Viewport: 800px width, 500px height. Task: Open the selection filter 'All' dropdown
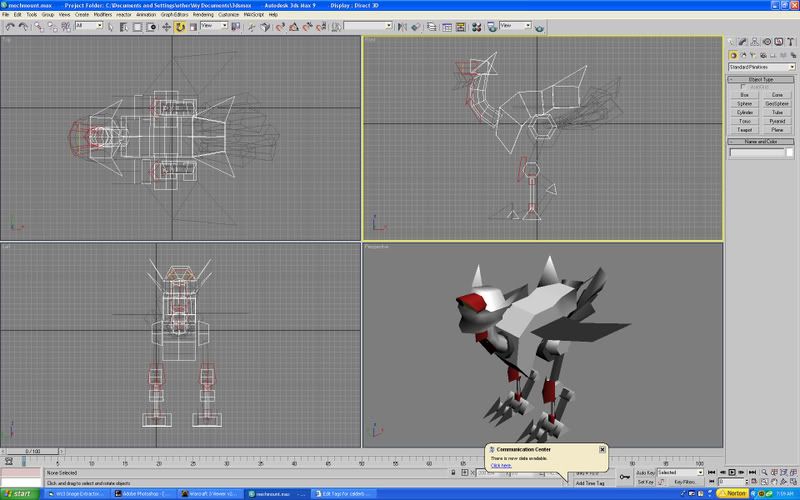coord(89,26)
